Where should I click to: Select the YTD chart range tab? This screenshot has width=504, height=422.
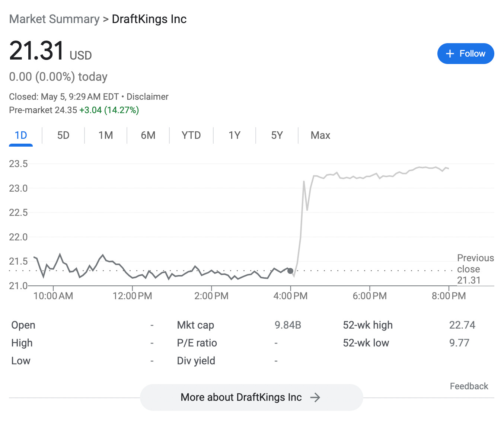pos(191,135)
